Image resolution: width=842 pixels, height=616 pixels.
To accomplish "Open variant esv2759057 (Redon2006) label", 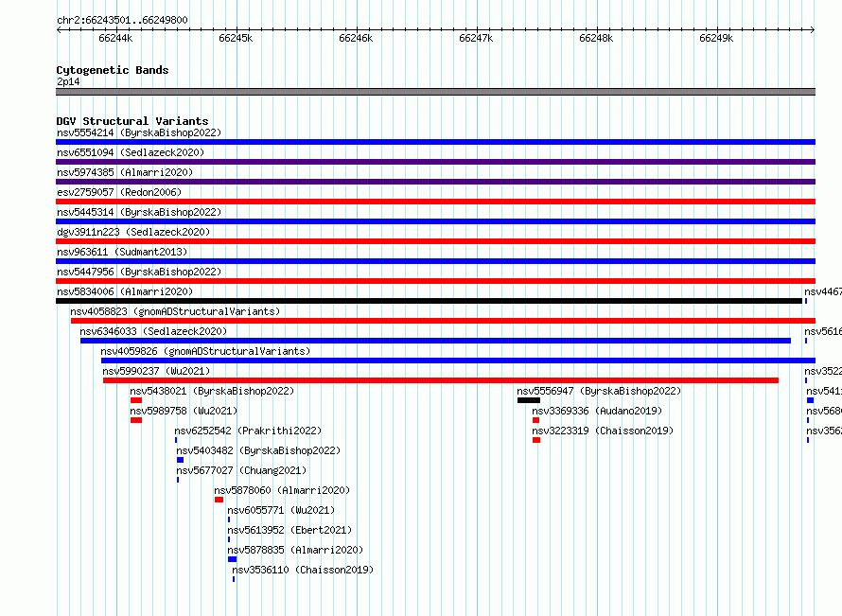I will click(119, 192).
